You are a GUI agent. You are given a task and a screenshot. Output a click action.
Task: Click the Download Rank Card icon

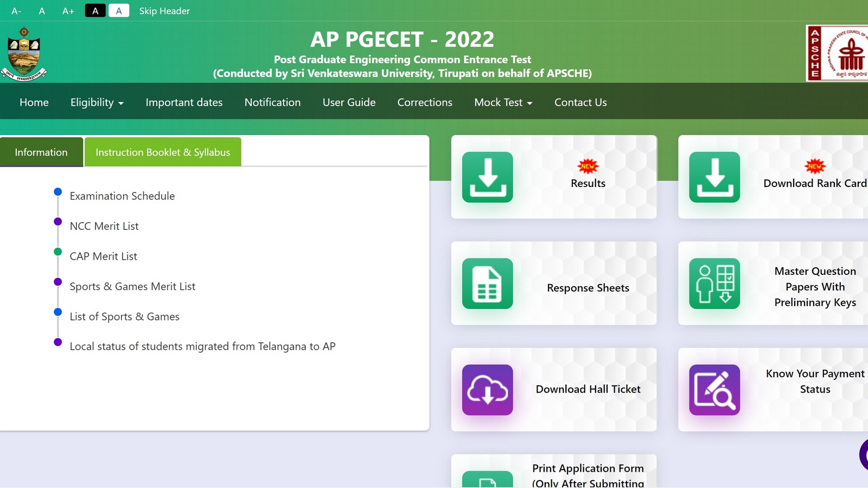(714, 177)
